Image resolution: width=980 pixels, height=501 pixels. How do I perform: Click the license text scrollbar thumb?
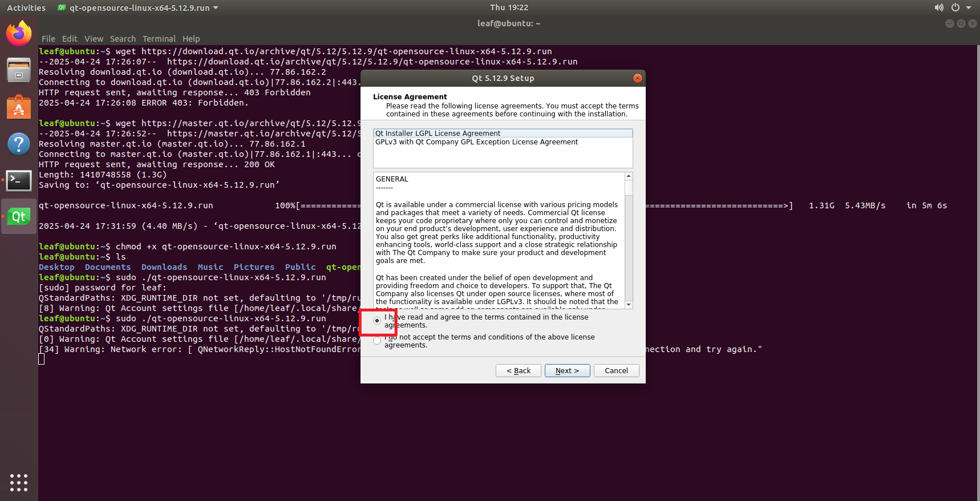[x=629, y=188]
